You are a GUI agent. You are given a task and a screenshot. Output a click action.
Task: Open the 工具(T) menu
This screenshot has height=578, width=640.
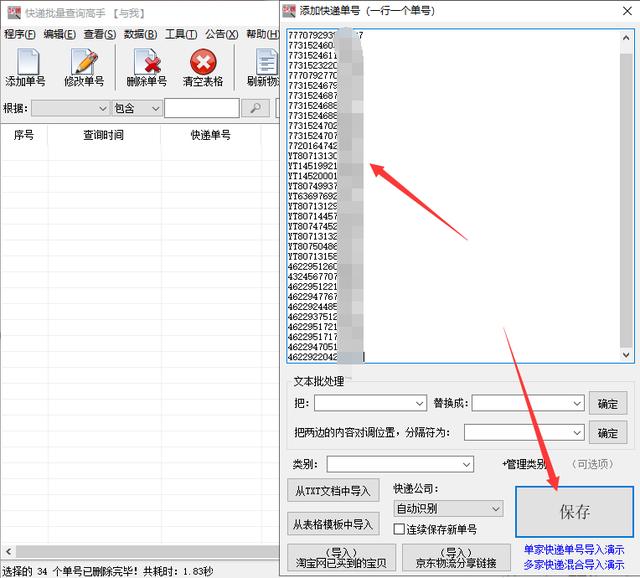point(181,34)
